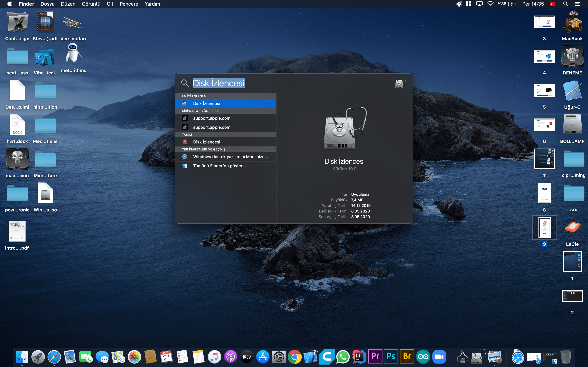Screen dimensions: 588x367
Task: Launch the Arduino IDE from the Dock
Action: click(424, 357)
